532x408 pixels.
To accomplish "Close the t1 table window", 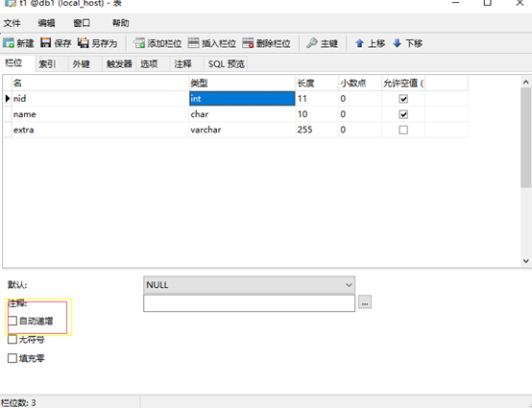I will (x=520, y=3).
